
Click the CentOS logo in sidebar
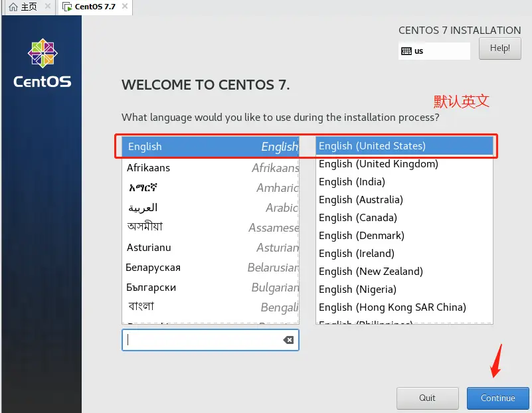tap(43, 63)
